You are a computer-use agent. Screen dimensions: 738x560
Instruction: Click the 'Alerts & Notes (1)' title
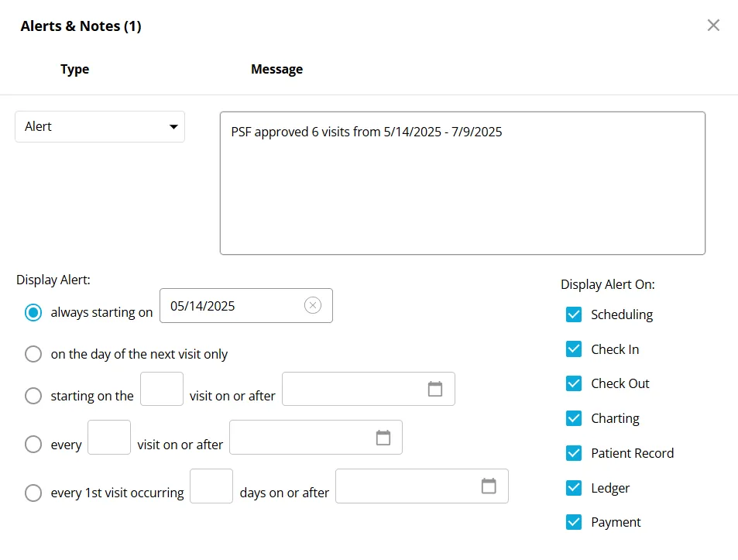81,26
